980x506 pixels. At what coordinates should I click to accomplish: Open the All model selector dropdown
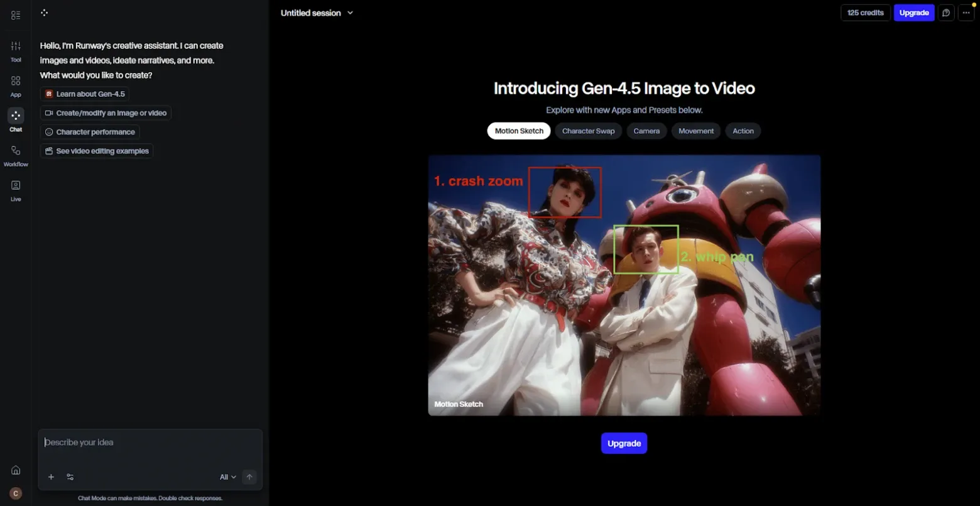[x=227, y=477]
